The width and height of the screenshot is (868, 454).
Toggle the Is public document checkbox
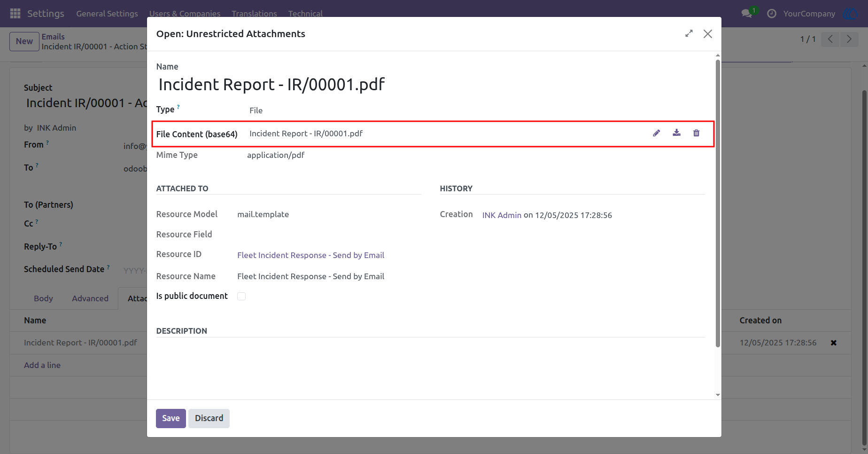coord(241,296)
